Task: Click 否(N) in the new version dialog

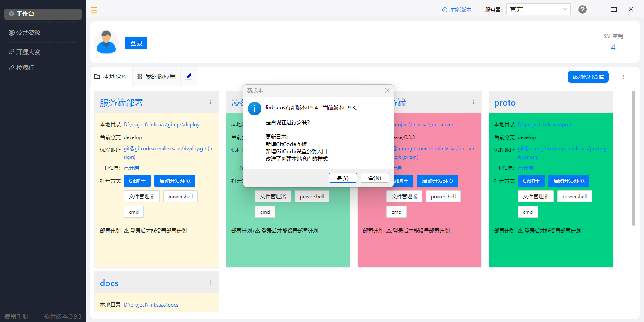Action: pos(374,178)
